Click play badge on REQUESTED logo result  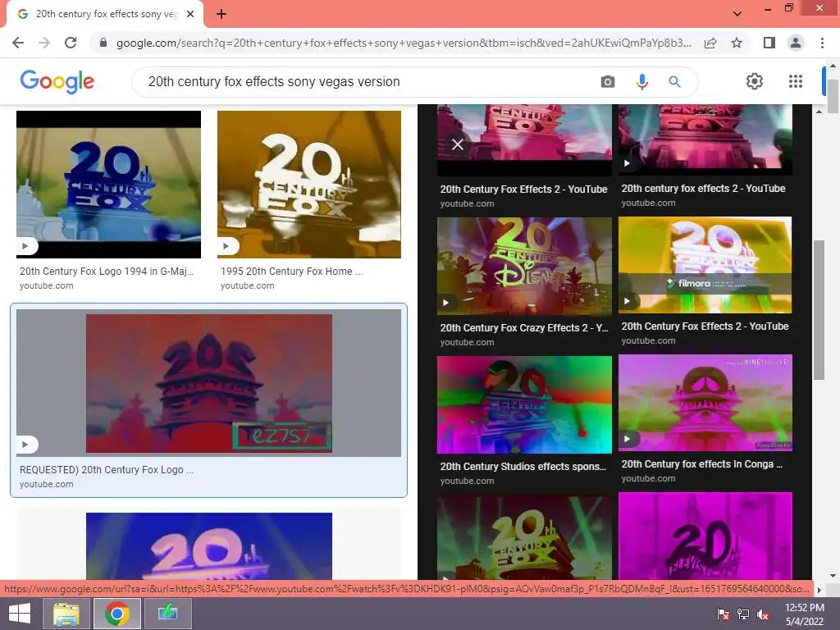[x=25, y=445]
